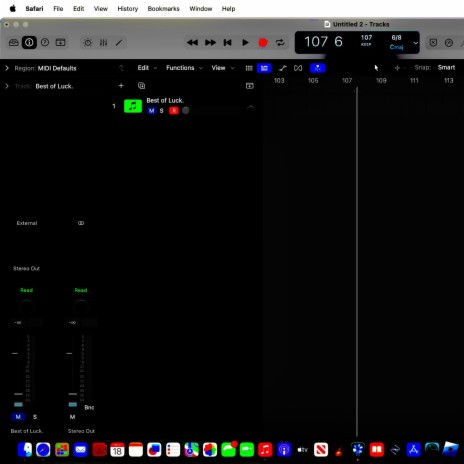Solo the Best of Luck channel strip
Screen dimensions: 464x464
click(x=35, y=417)
